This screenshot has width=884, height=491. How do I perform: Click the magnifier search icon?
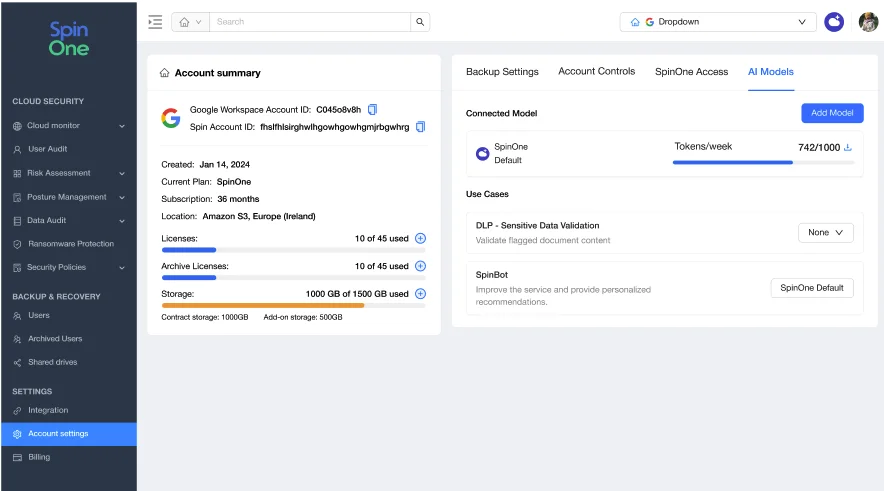point(420,22)
